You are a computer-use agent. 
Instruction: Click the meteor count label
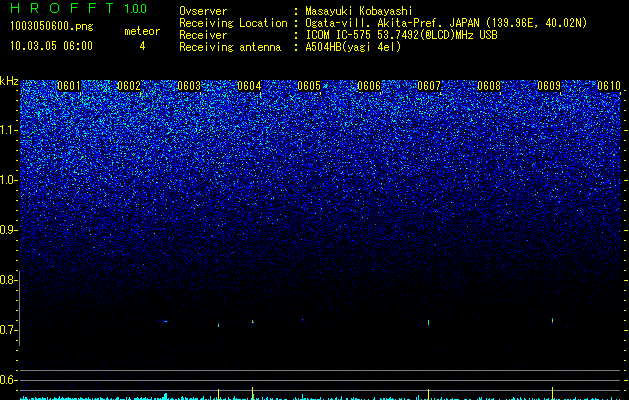[x=142, y=31]
